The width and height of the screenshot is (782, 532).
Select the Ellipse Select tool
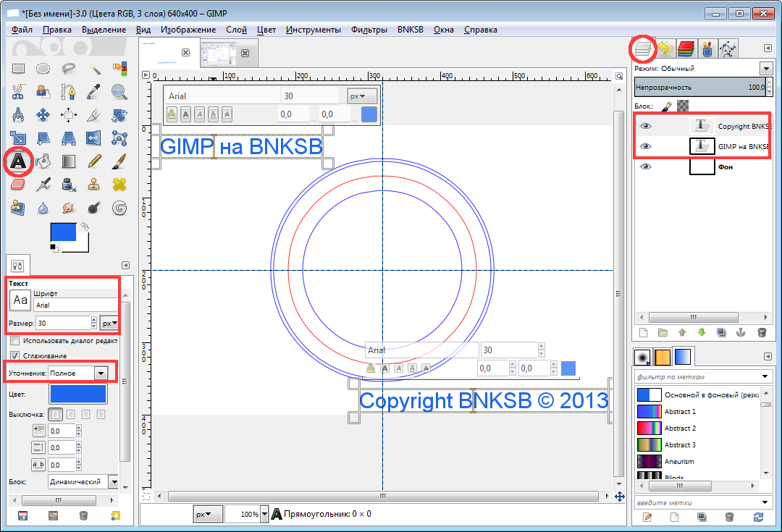click(43, 68)
